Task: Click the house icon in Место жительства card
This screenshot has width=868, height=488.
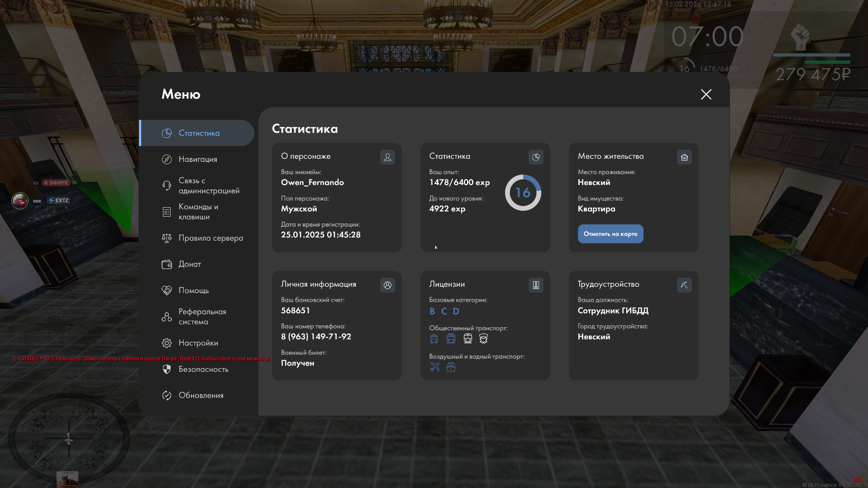Action: click(684, 157)
